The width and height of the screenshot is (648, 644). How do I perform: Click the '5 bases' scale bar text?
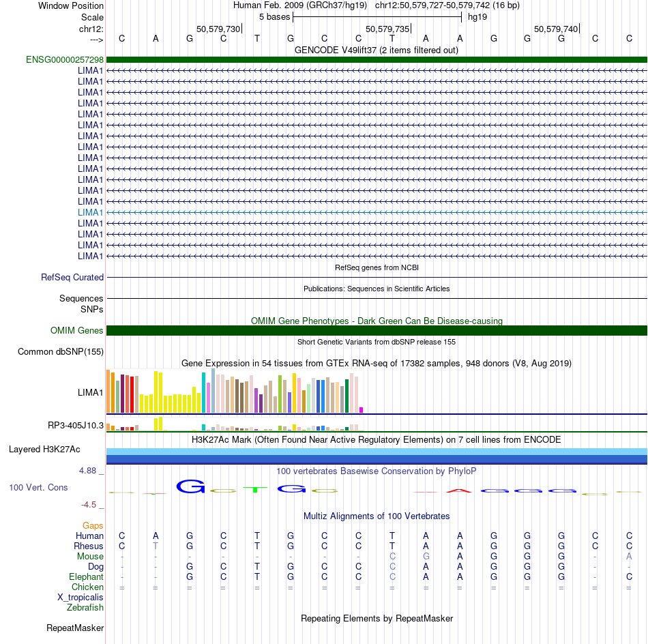[274, 17]
